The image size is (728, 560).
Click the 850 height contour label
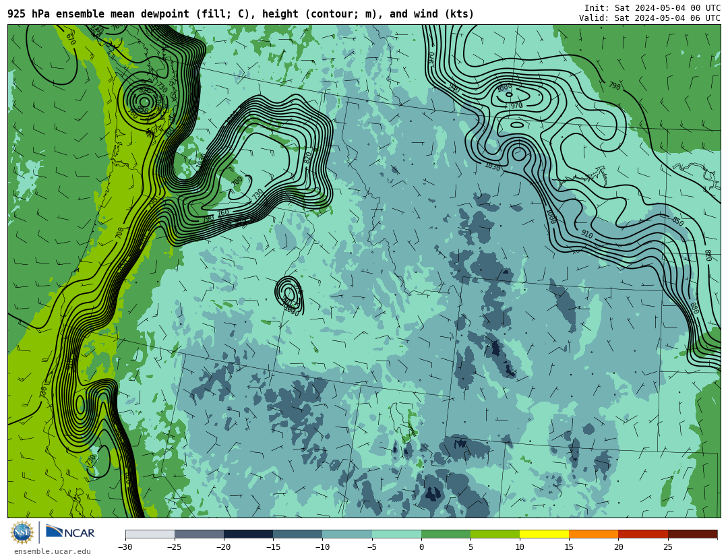[678, 222]
